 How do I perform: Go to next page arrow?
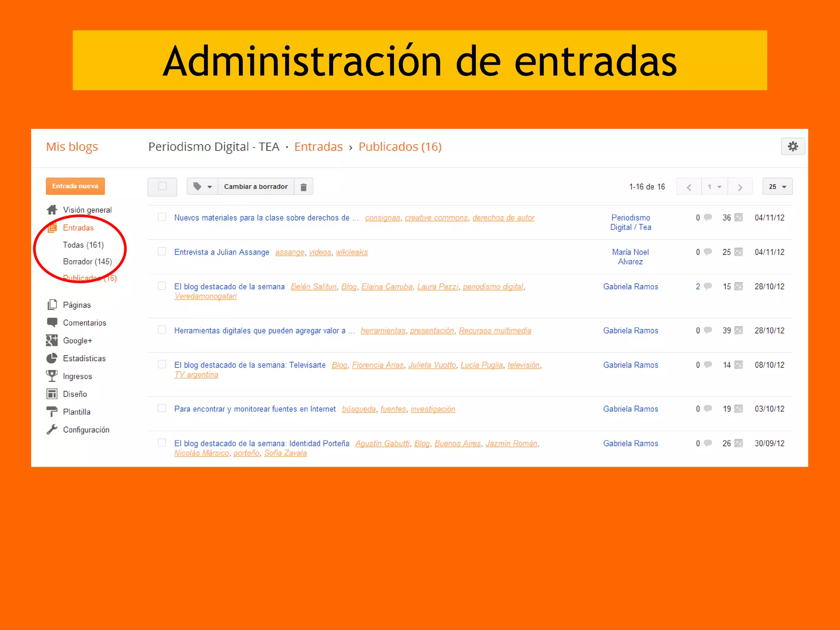pos(740,187)
